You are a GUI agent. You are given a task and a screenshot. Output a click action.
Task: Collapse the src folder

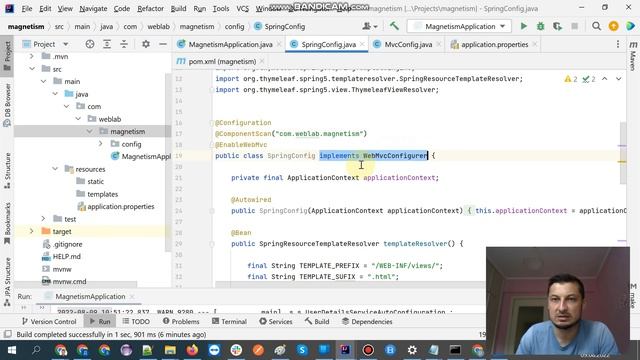(x=31, y=69)
